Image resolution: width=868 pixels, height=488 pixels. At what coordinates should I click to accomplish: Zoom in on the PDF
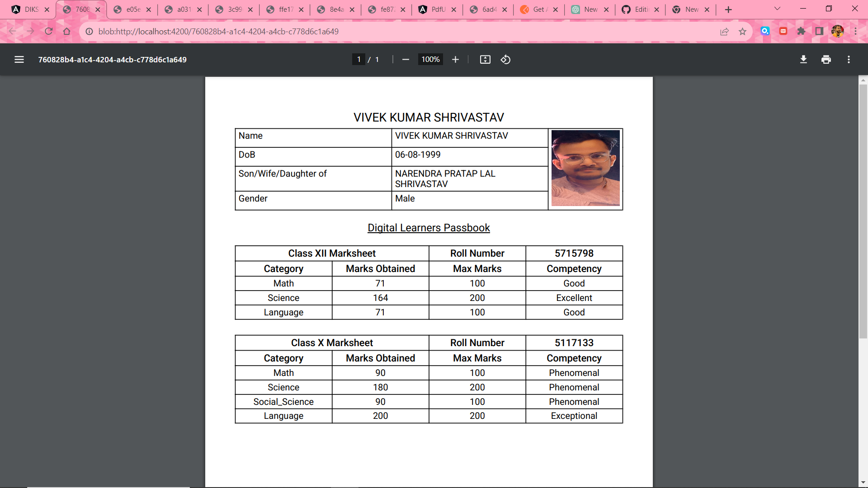point(455,60)
